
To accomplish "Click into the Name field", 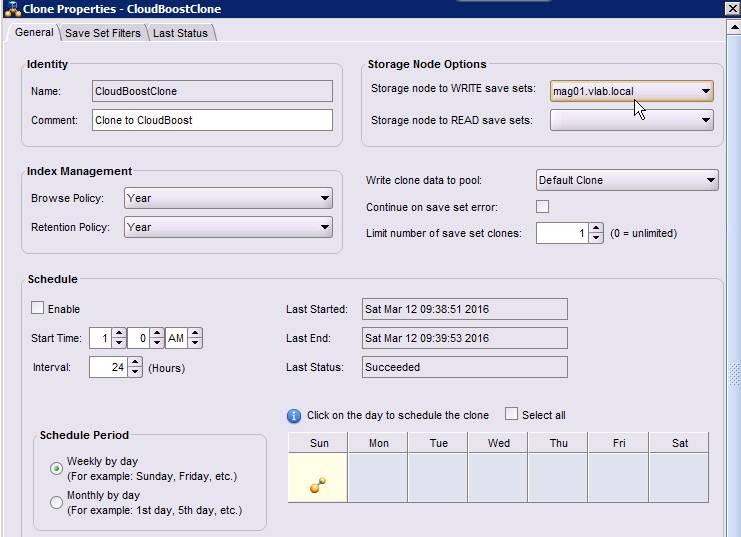I will (212, 91).
